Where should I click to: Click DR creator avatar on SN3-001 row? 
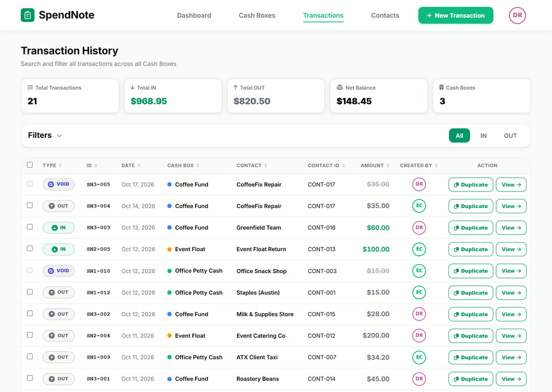pyautogui.click(x=419, y=379)
